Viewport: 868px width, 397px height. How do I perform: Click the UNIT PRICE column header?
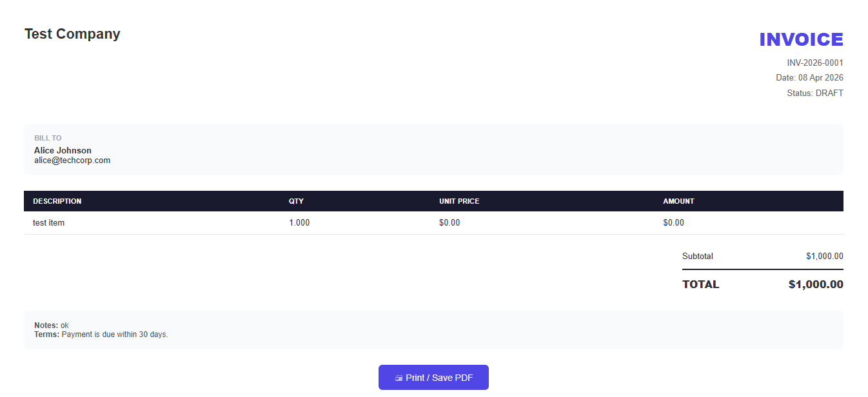pos(459,201)
